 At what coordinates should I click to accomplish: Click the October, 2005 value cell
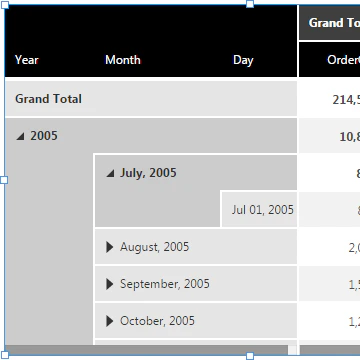329,321
